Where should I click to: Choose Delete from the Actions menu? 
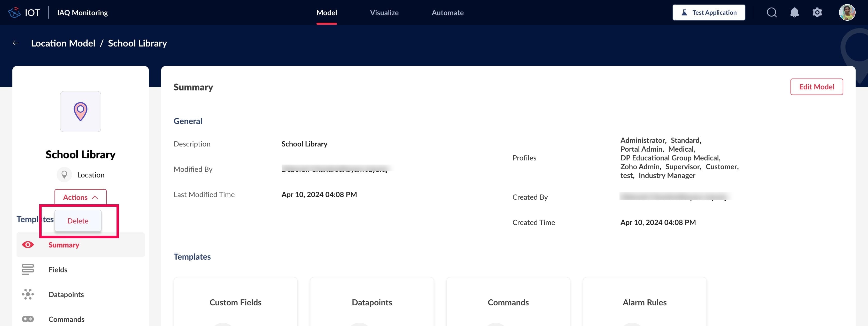[x=78, y=221]
